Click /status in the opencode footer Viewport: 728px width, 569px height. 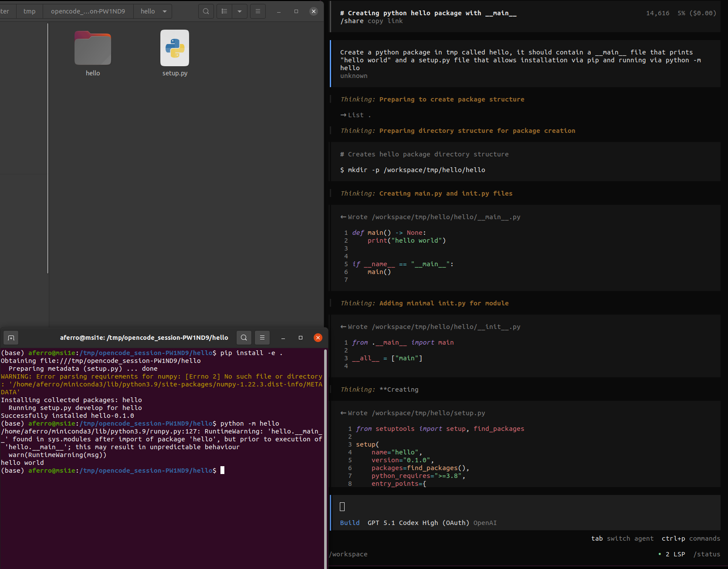coord(706,554)
